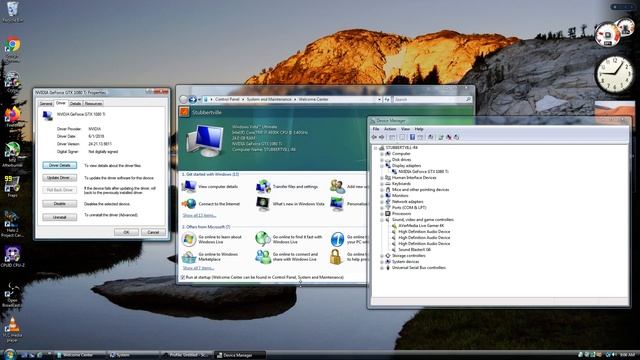Click System taskbar button

coord(133,355)
